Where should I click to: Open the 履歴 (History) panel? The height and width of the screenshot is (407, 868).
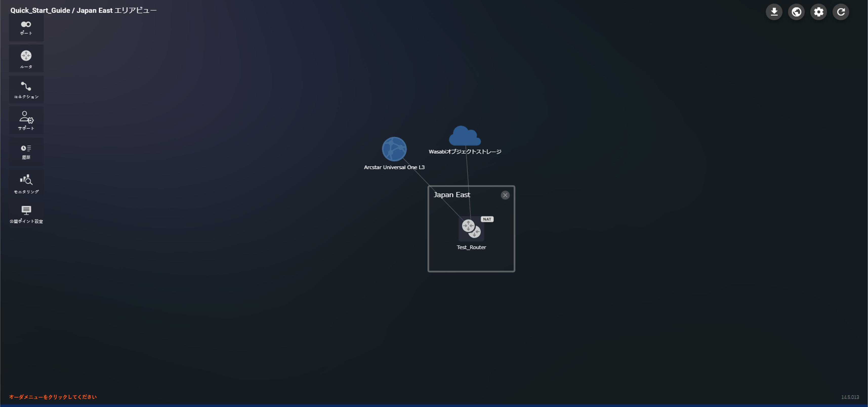tap(26, 151)
